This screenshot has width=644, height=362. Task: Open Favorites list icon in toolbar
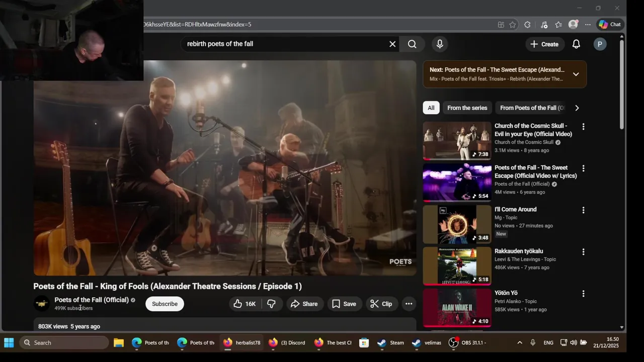558,25
